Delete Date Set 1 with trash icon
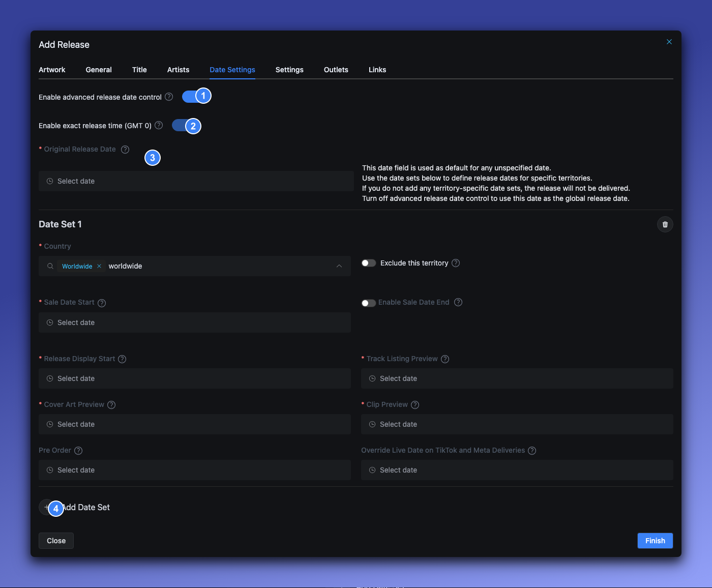Screen dimensions: 712x588 pos(665,224)
